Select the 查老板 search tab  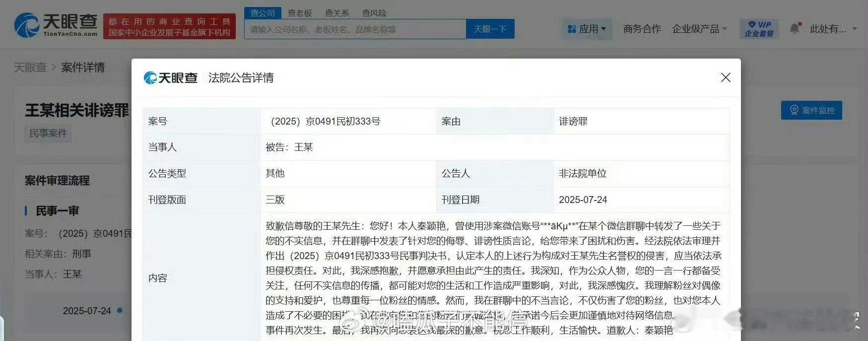click(x=300, y=13)
